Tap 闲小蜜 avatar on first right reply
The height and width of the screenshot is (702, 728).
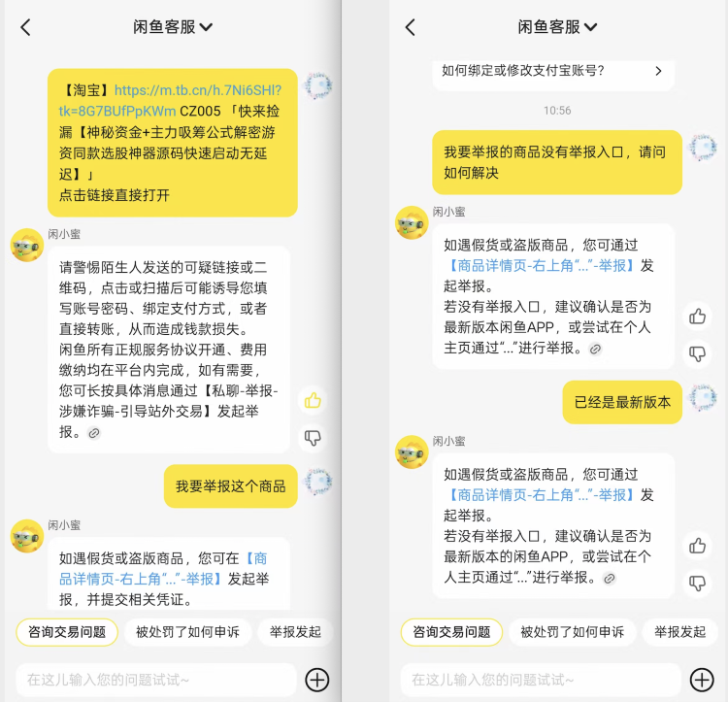tap(412, 222)
